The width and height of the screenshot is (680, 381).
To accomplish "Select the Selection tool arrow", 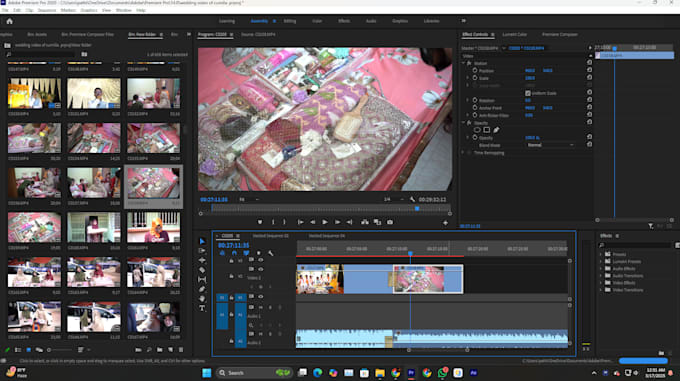I will 202,241.
